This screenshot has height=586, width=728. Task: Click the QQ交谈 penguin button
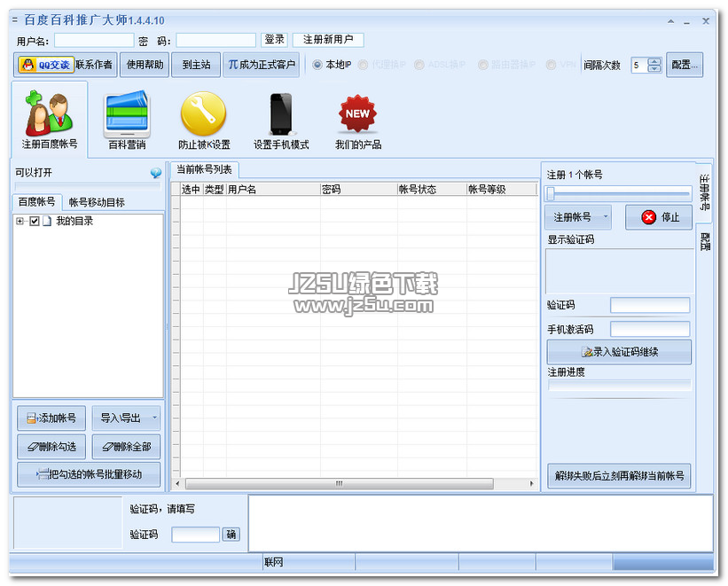click(x=46, y=65)
